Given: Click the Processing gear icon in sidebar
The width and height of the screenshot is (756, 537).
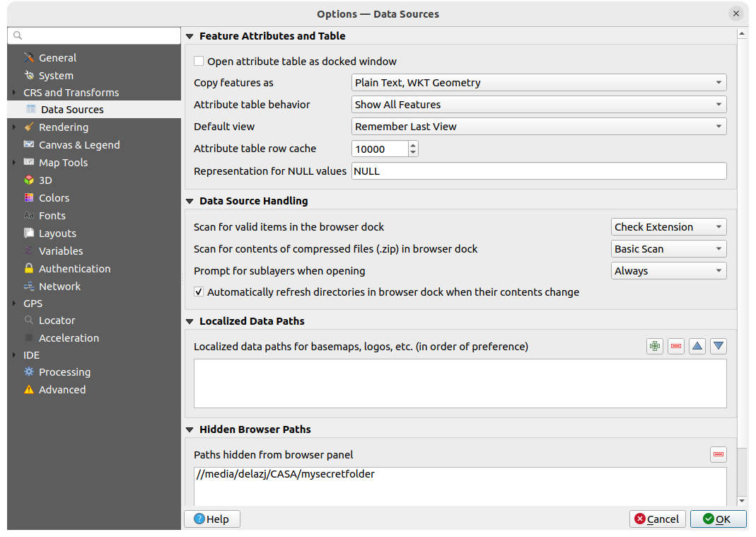Looking at the screenshot, I should [x=29, y=371].
